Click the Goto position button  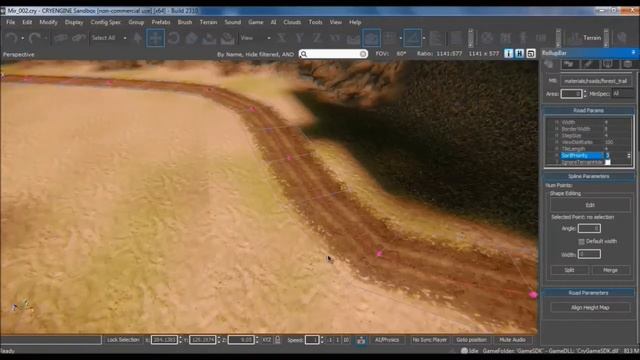click(471, 340)
